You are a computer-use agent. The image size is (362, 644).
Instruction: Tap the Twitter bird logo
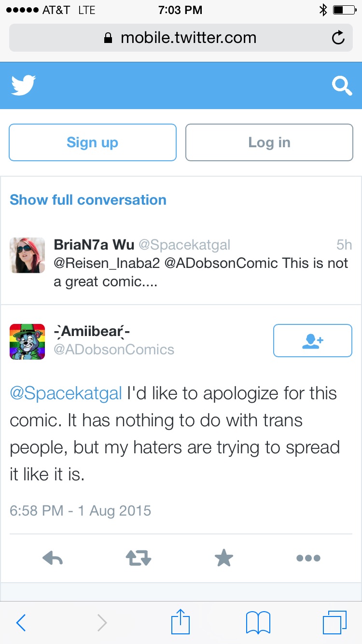pos(24,85)
